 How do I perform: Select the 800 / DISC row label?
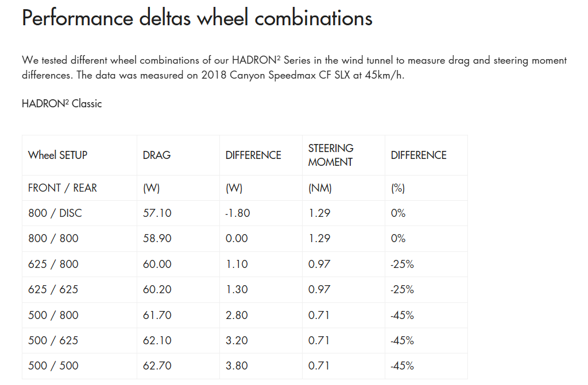coord(55,213)
